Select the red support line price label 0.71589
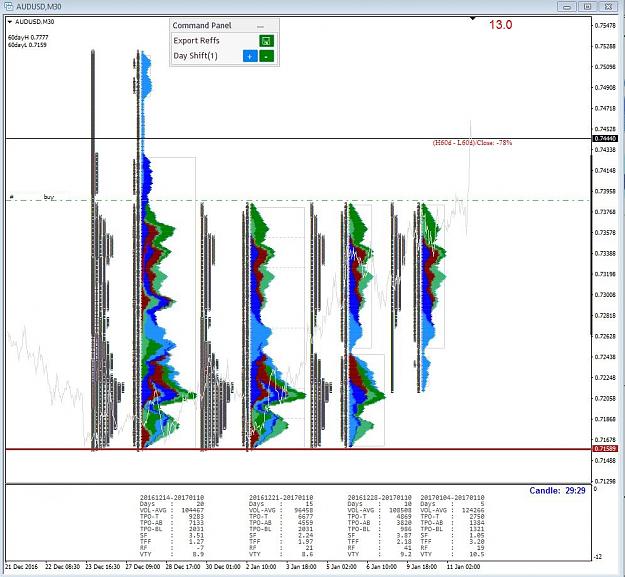The width and height of the screenshot is (625, 577). pos(605,449)
